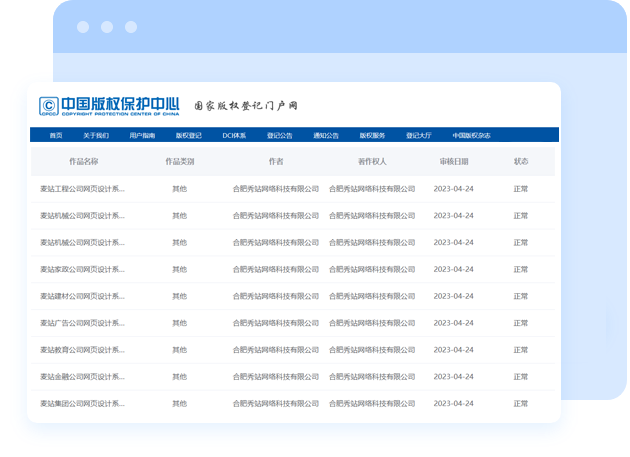Go to 登记大厅 in navigation

coord(419,135)
